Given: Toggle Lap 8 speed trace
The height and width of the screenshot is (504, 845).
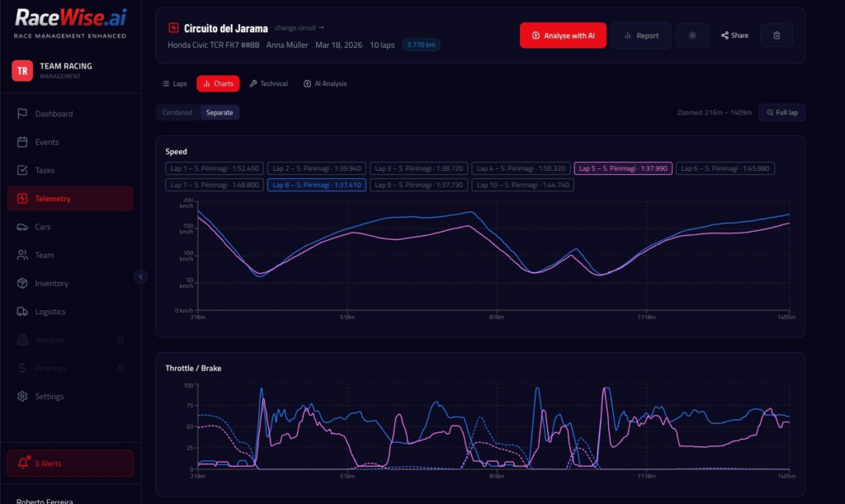Looking at the screenshot, I should tap(316, 185).
